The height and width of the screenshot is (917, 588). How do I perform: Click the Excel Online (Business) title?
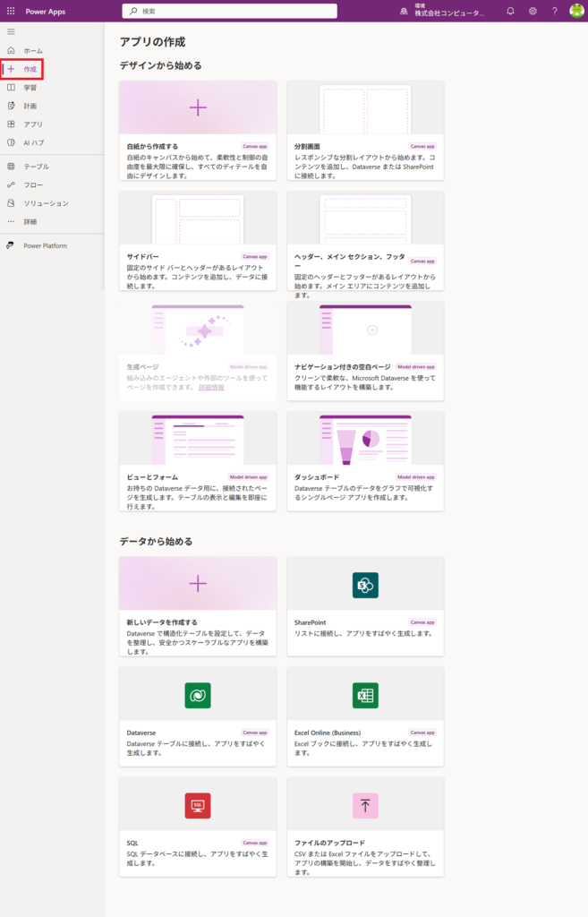point(328,733)
